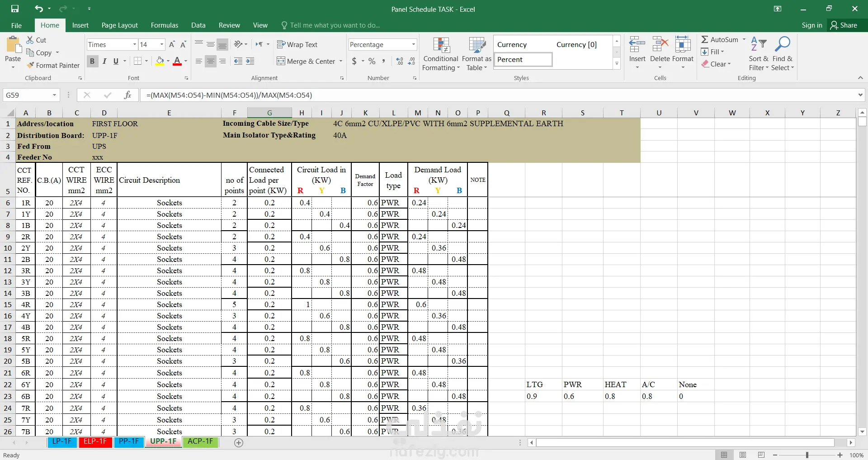Switch to the LP-1F sheet tab

coord(62,441)
